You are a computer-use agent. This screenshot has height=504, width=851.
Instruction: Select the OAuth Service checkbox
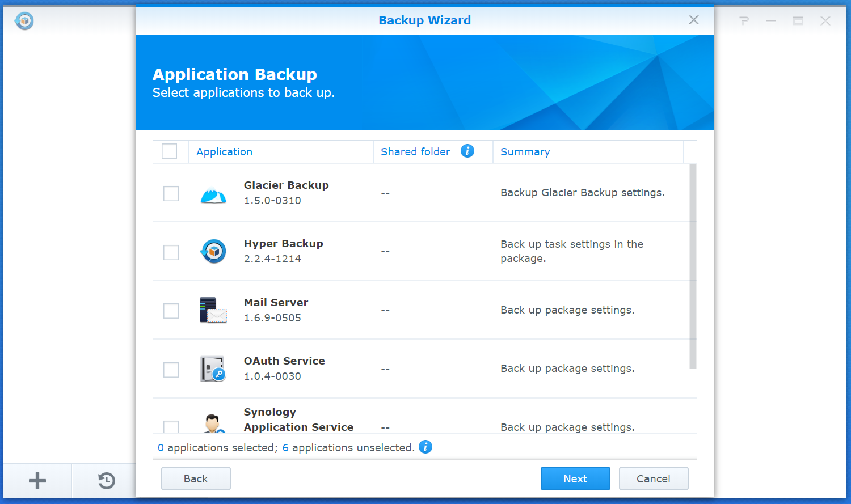coord(171,370)
